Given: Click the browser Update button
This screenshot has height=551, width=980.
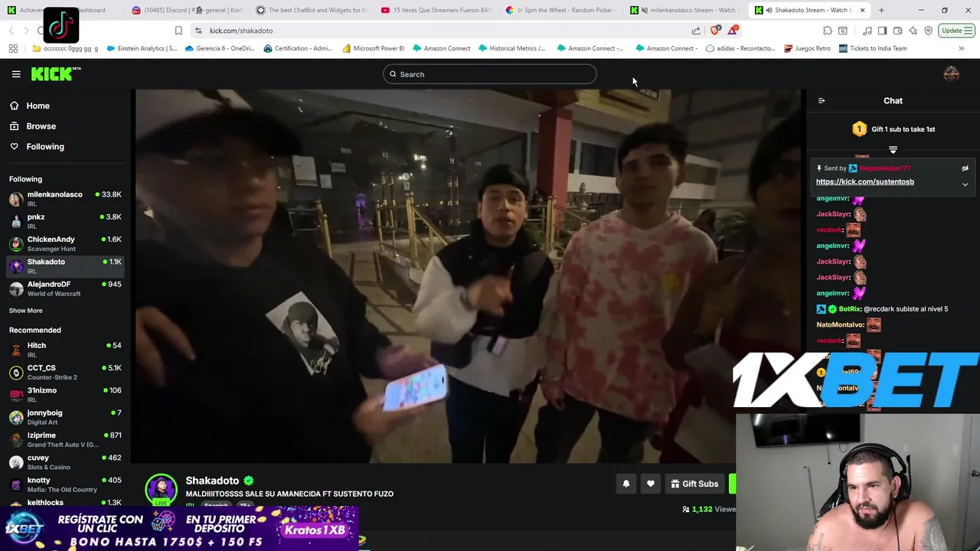Looking at the screenshot, I should pos(955,31).
